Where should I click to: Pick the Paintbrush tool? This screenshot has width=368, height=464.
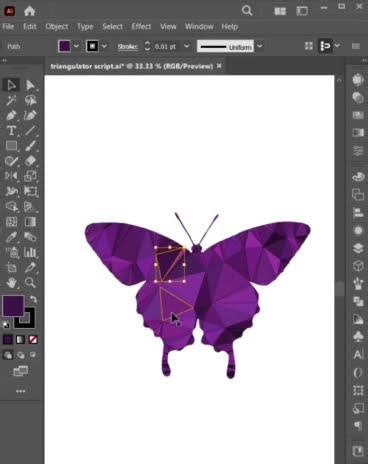[x=30, y=146]
